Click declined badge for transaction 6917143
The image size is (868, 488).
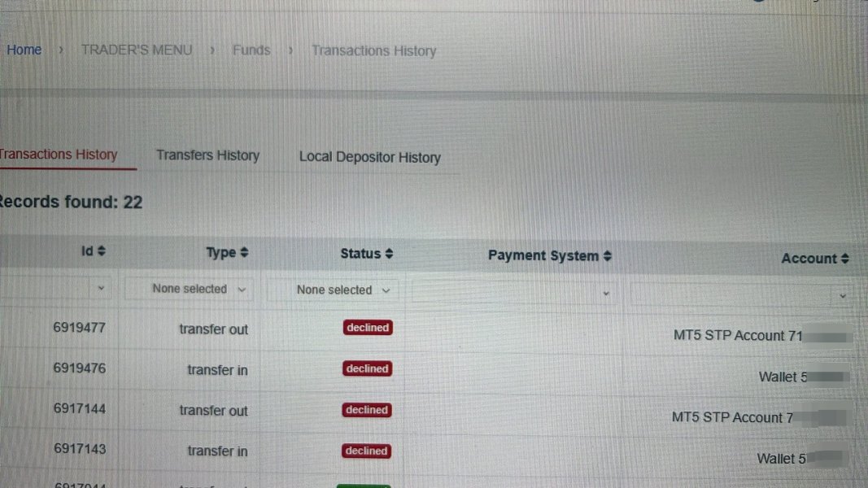[x=366, y=451]
